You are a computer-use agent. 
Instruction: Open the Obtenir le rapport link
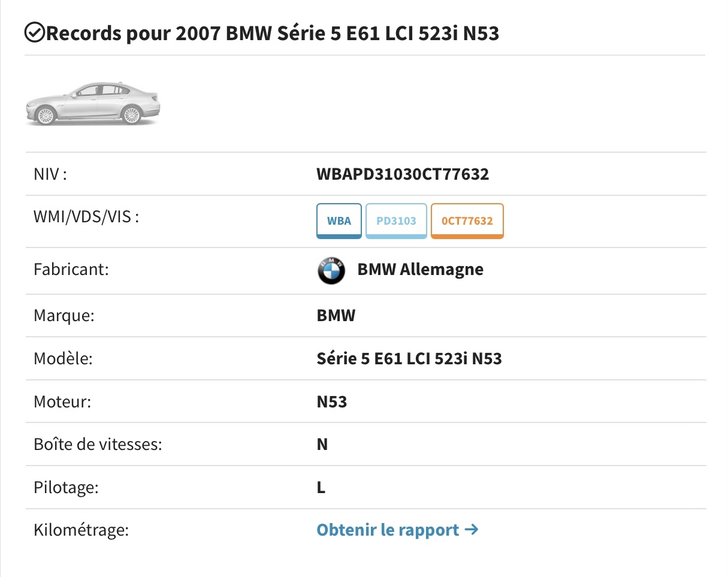point(388,530)
